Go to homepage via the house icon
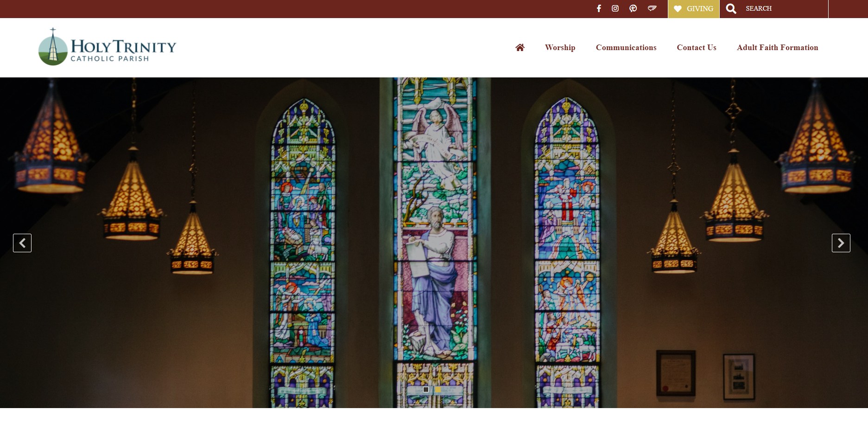The height and width of the screenshot is (422, 868). coord(520,47)
